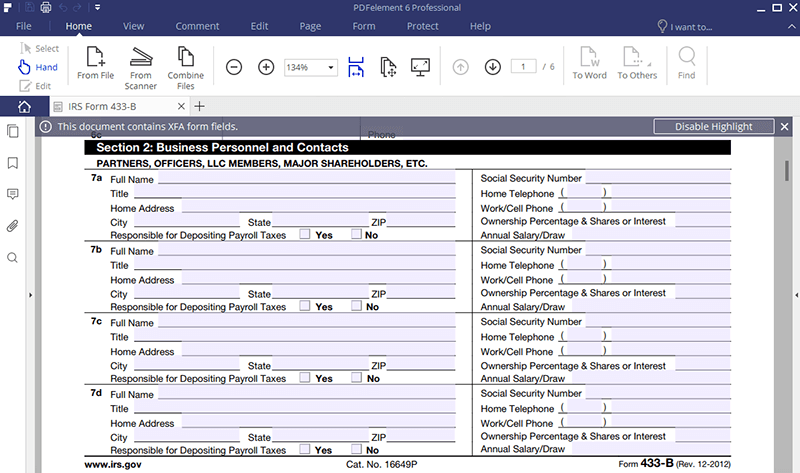The image size is (800, 473).
Task: Click the undo arrow in title bar
Action: (63, 7)
